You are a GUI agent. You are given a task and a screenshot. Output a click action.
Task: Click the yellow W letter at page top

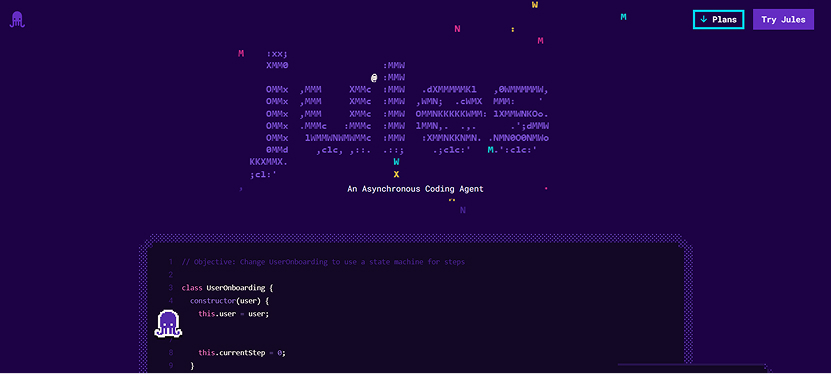tap(535, 5)
